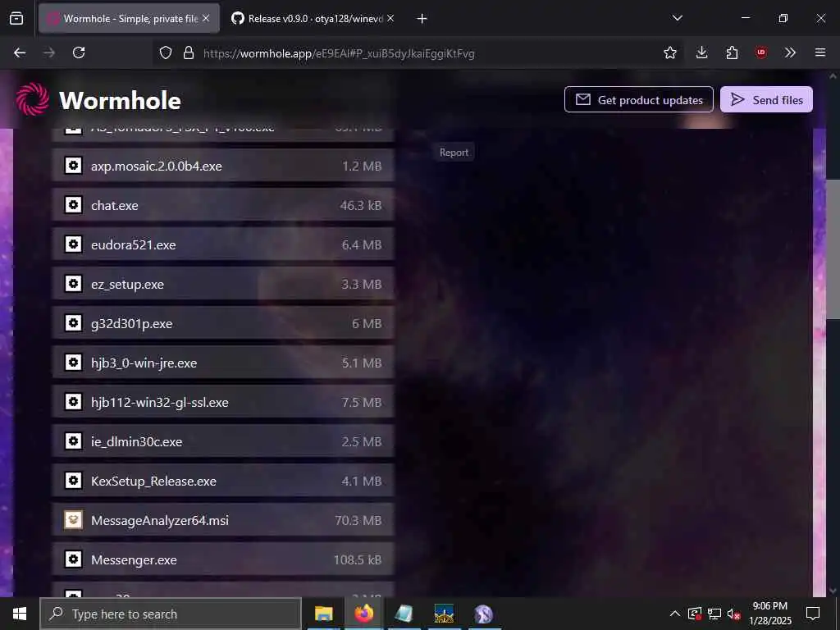The width and height of the screenshot is (840, 630).
Task: Open Firefox View at tab bar start
Action: (16, 18)
